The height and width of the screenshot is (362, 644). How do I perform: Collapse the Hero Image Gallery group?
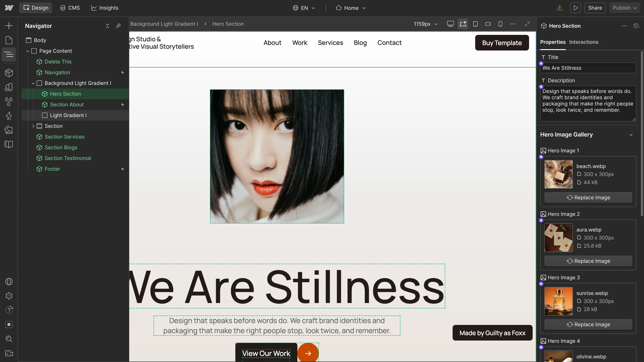click(631, 135)
